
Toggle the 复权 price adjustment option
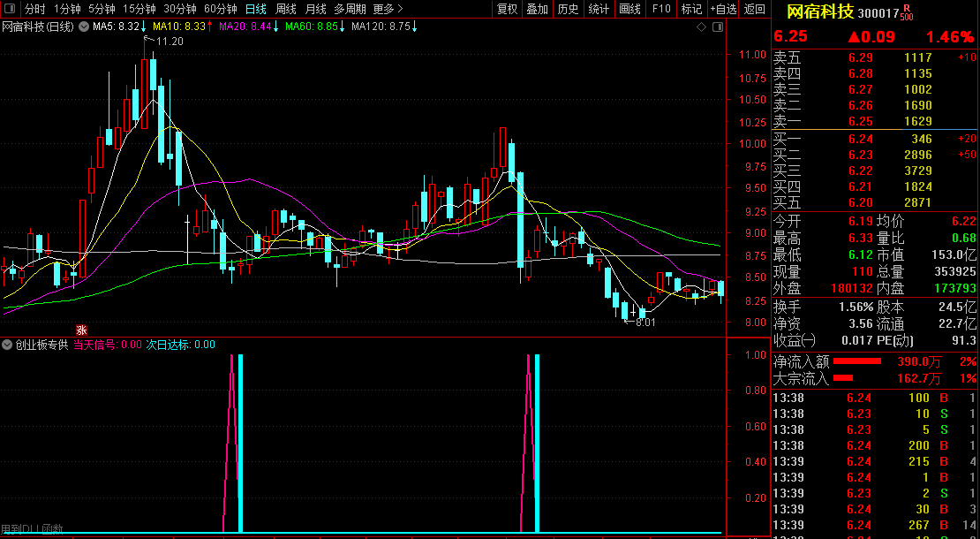(x=508, y=9)
